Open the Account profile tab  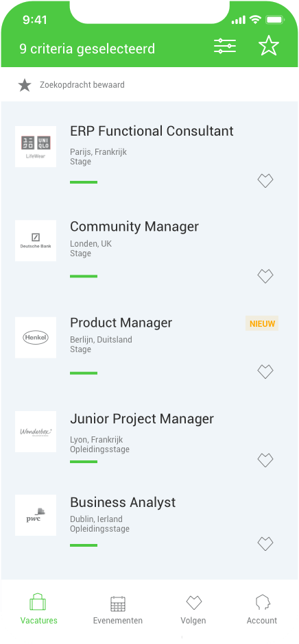click(x=262, y=610)
